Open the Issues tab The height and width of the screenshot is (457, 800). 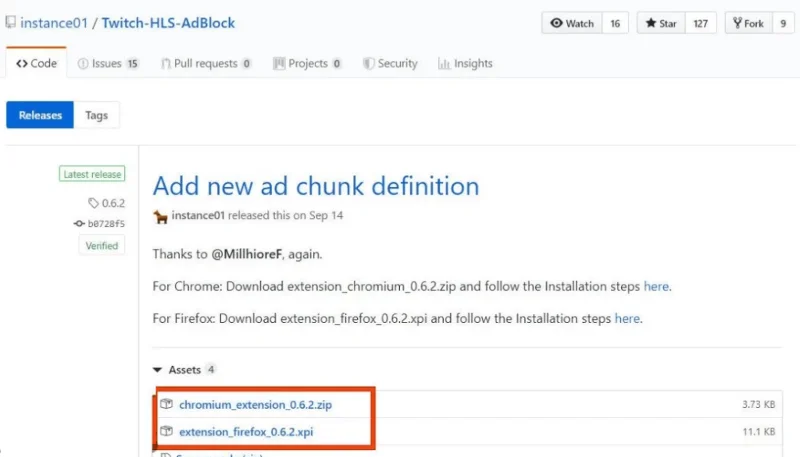tap(108, 63)
